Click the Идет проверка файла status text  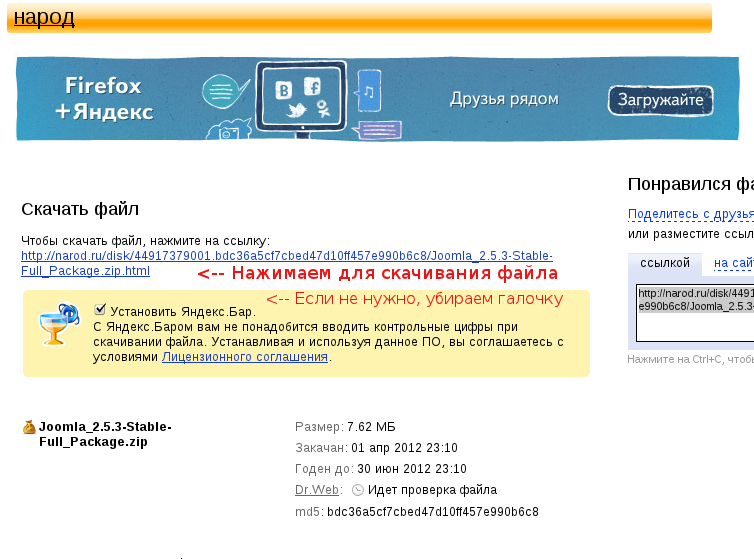432,490
